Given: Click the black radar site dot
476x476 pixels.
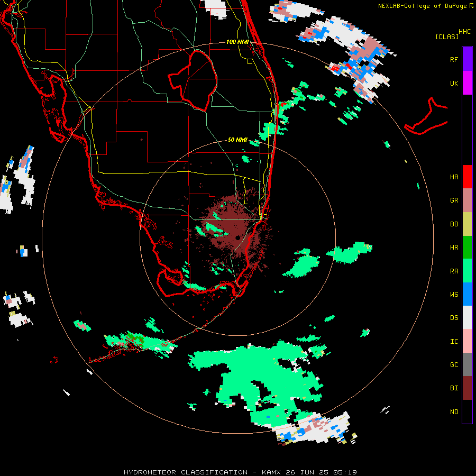Looking at the screenshot, I should click(237, 237).
